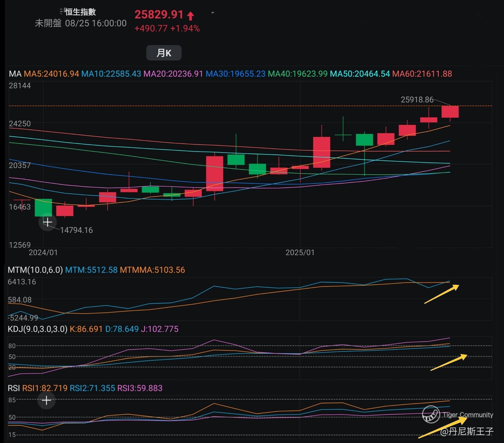This screenshot has height=443, width=504.
Task: Click the J:102.775 value
Action: (x=160, y=329)
